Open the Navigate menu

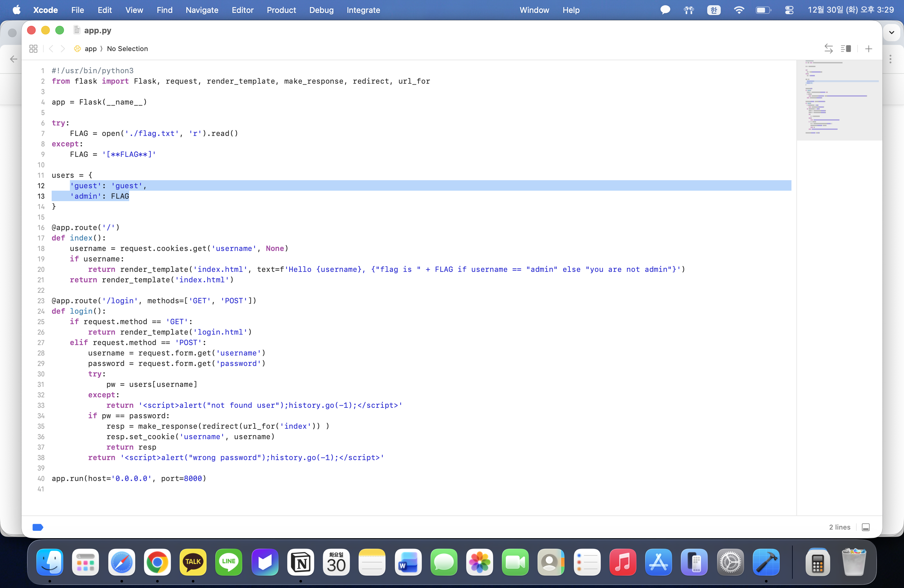tap(202, 10)
